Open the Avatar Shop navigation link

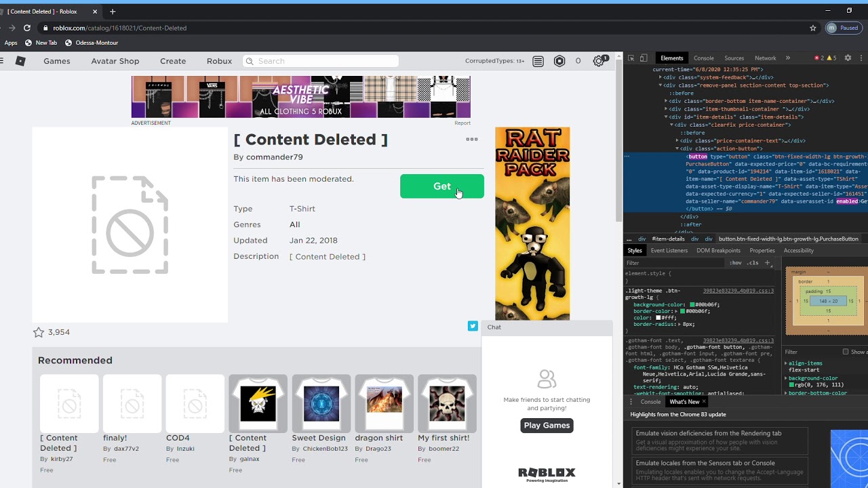115,61
